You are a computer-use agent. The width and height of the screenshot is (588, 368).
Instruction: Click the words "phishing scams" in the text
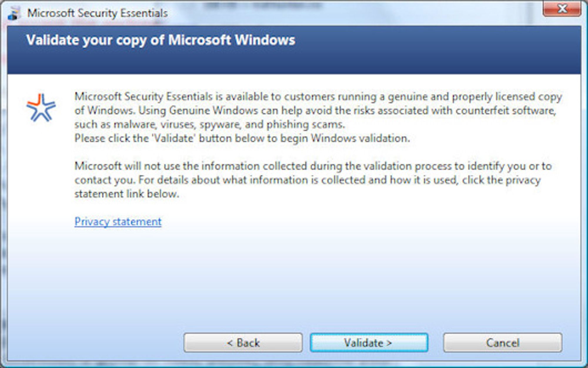click(x=305, y=125)
